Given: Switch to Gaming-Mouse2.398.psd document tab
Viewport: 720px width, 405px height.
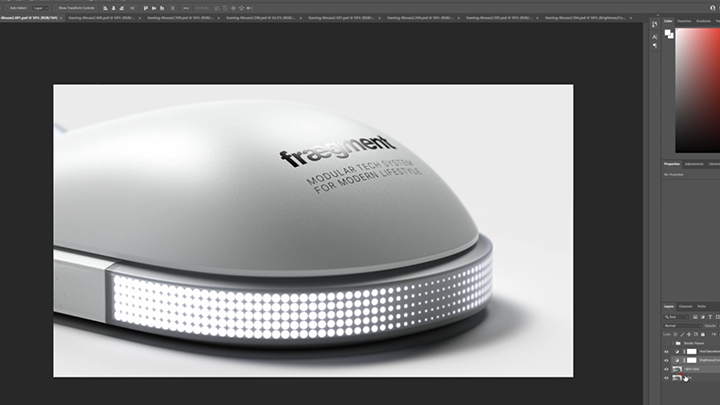Looking at the screenshot, I should coord(260,18).
